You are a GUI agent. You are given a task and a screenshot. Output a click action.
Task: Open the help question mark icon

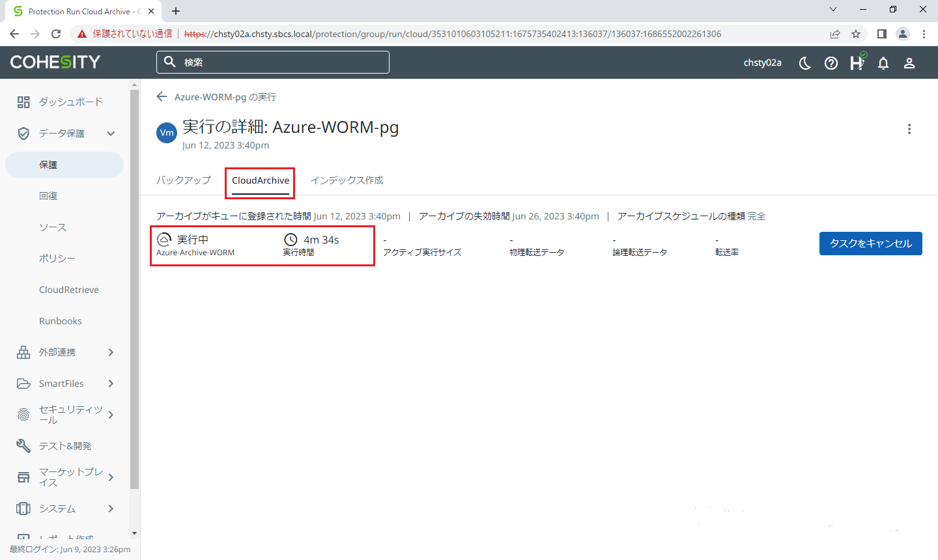tap(831, 63)
